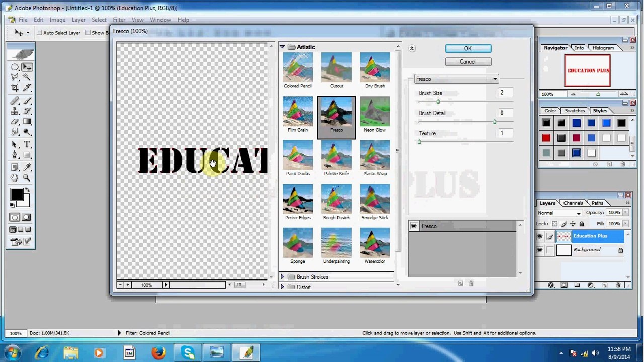
Task: Select the Clone Stamp tool
Action: click(15, 111)
